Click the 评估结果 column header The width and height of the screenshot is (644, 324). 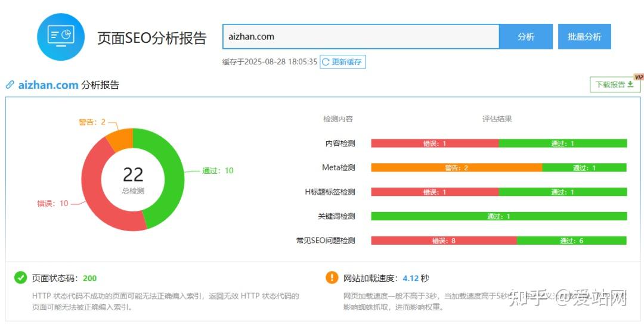[x=497, y=119]
